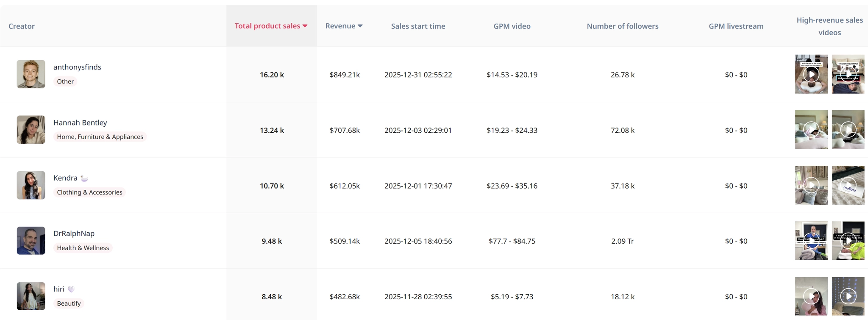
Task: Play Kendra first sales video
Action: click(x=811, y=185)
